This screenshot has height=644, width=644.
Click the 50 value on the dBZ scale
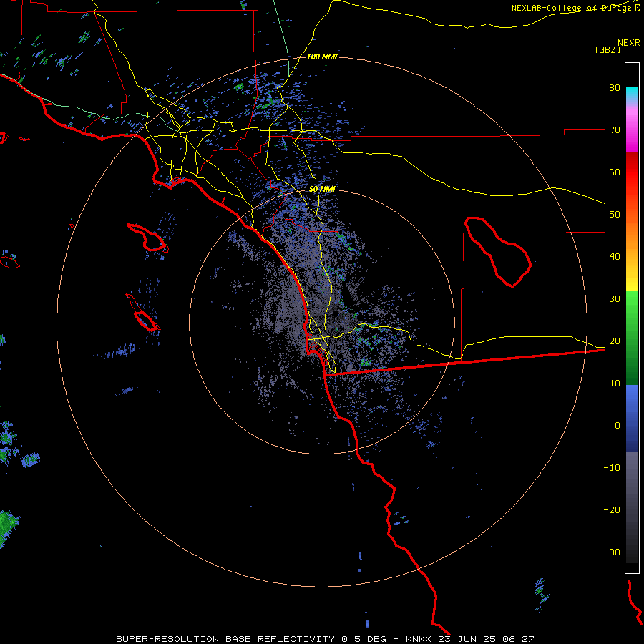click(615, 215)
